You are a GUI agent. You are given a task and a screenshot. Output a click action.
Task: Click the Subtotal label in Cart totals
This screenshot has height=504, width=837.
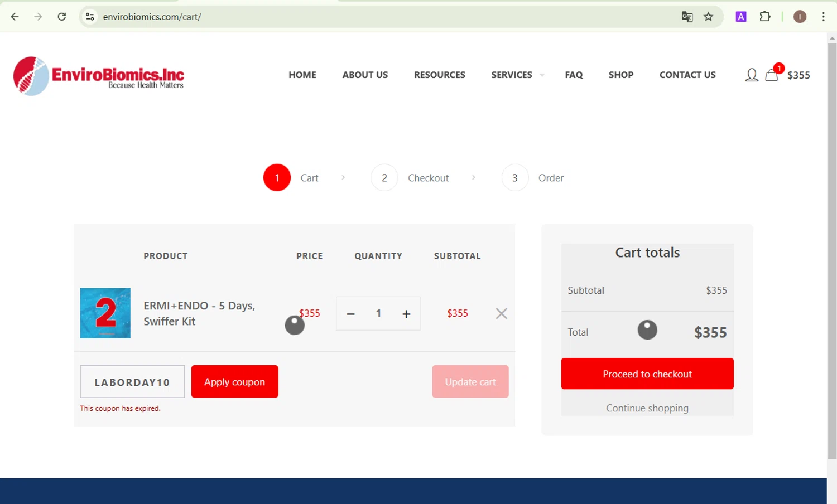pyautogui.click(x=586, y=290)
